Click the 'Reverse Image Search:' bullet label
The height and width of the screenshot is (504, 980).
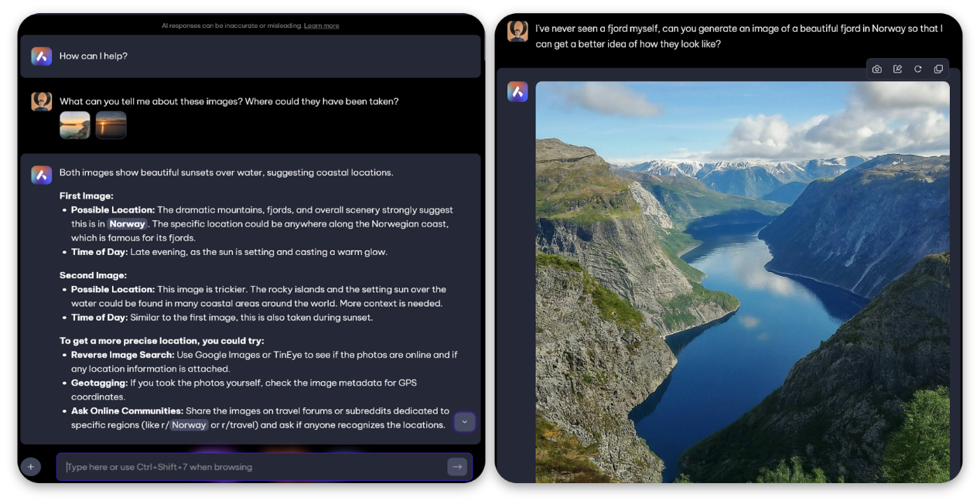(x=122, y=355)
